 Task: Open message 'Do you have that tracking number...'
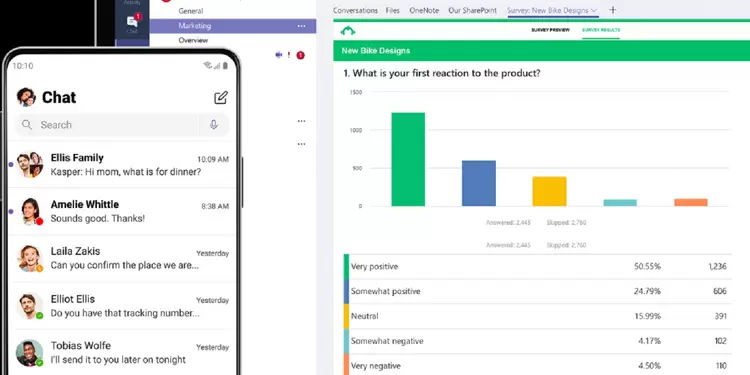coord(125,313)
